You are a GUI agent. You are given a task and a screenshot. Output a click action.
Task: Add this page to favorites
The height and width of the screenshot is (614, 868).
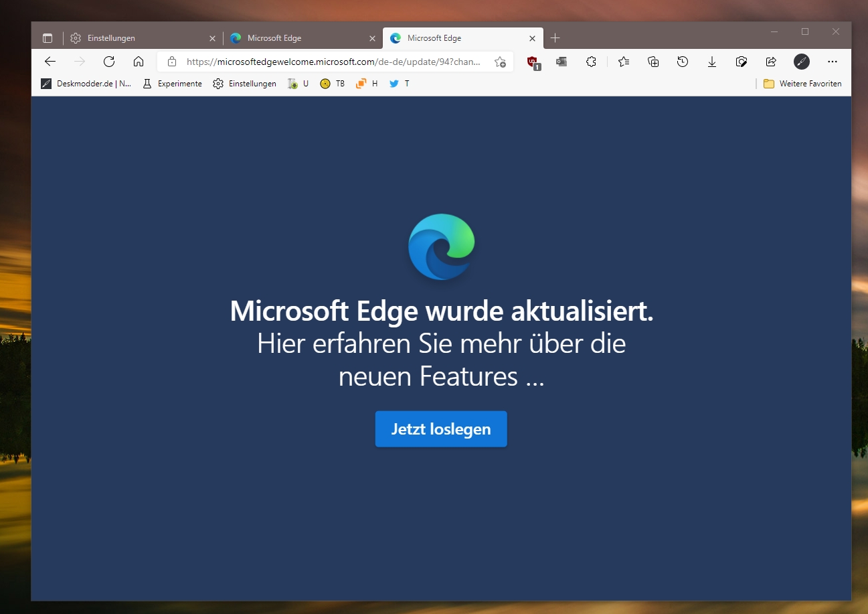(500, 62)
